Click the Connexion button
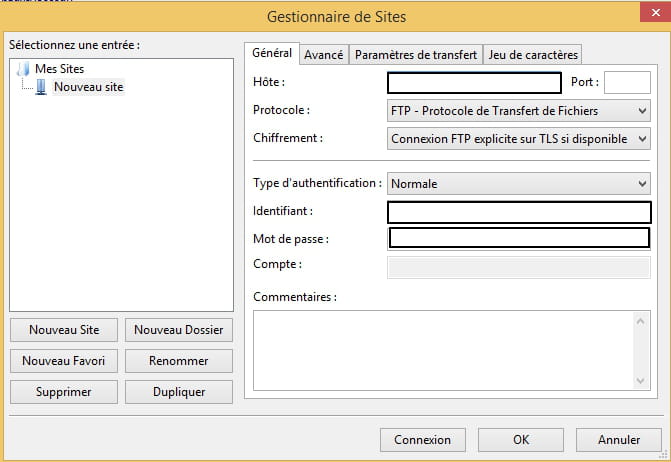Viewport: 671px width, 462px height. (423, 440)
